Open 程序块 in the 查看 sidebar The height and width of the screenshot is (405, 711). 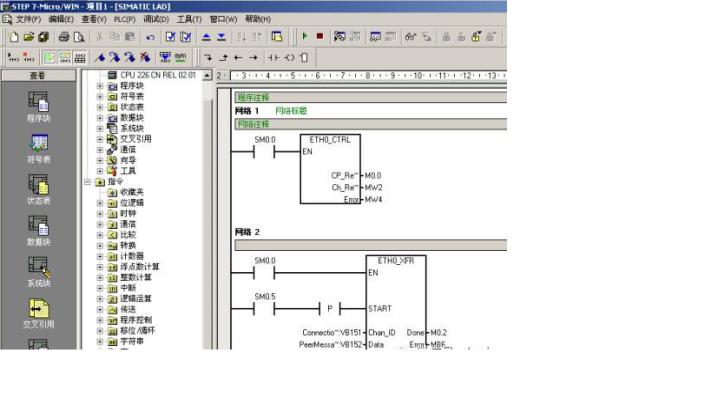[39, 107]
